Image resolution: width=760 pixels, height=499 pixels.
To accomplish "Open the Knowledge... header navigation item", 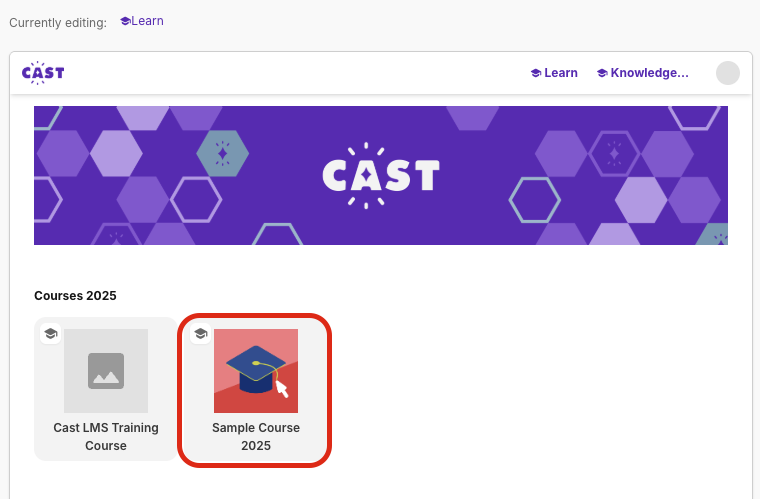I will point(649,73).
